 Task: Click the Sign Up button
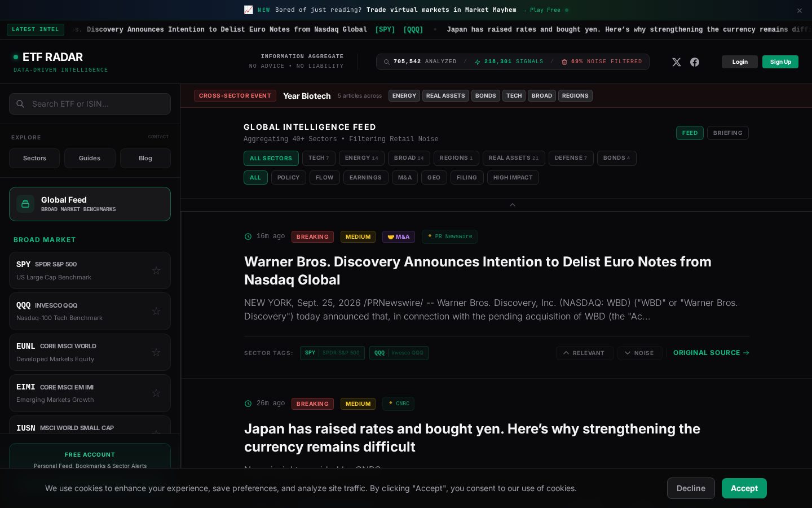click(780, 62)
